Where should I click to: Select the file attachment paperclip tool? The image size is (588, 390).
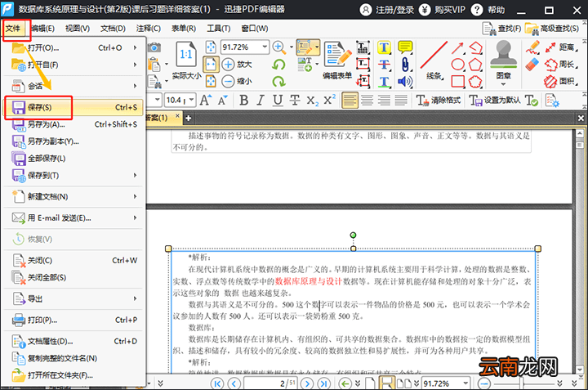click(x=405, y=65)
